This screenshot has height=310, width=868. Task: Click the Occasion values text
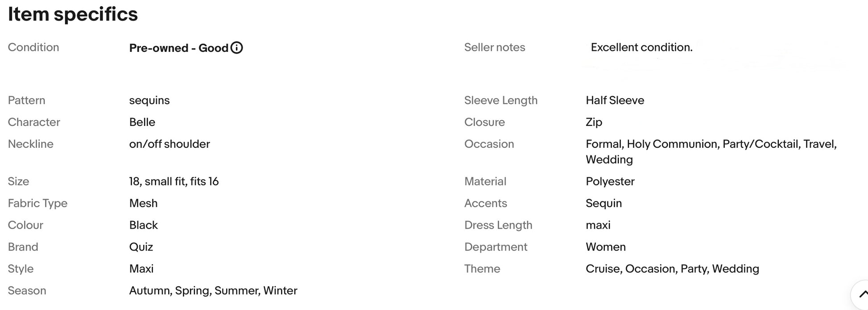tap(711, 152)
